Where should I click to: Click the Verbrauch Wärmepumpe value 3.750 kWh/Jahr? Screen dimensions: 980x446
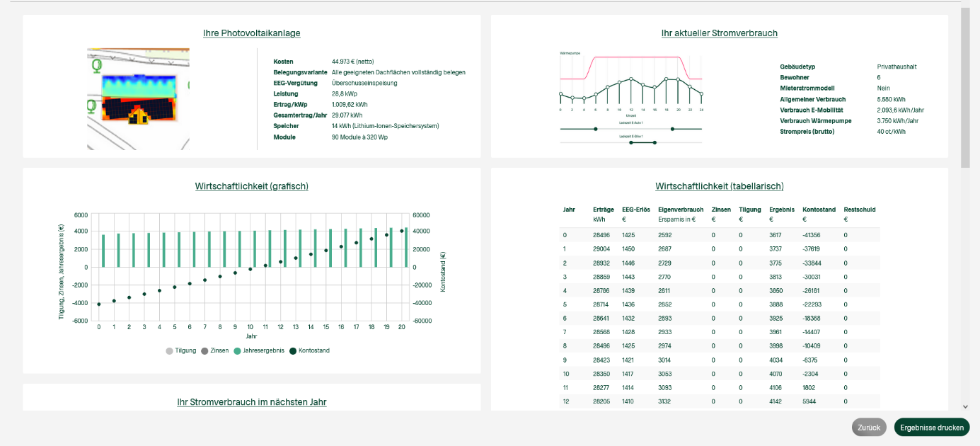[897, 120]
